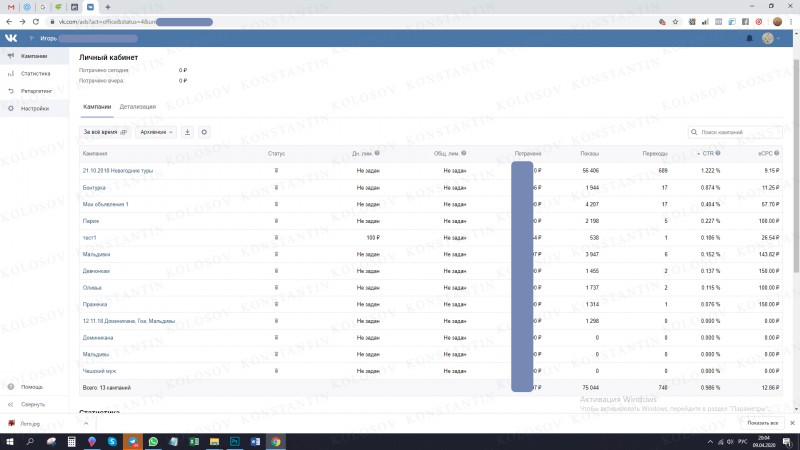Open campaign Париж

(x=91, y=221)
